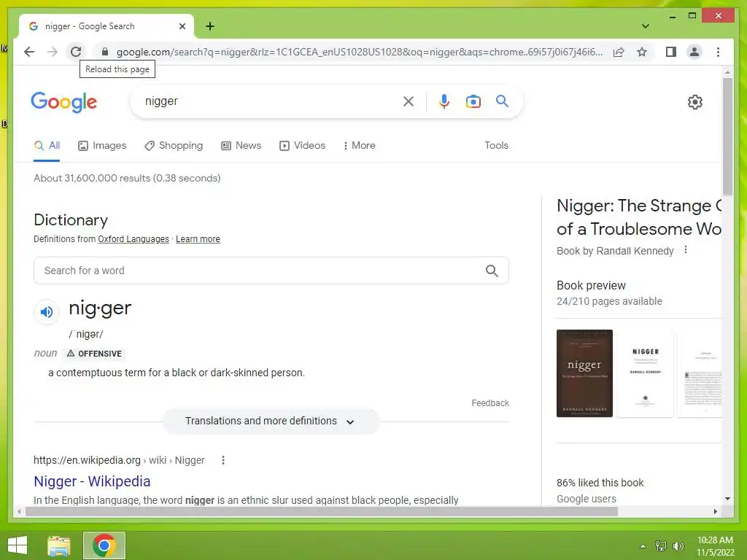This screenshot has height=560, width=747.
Task: Bookmark this tab with the star icon
Action: [x=642, y=52]
